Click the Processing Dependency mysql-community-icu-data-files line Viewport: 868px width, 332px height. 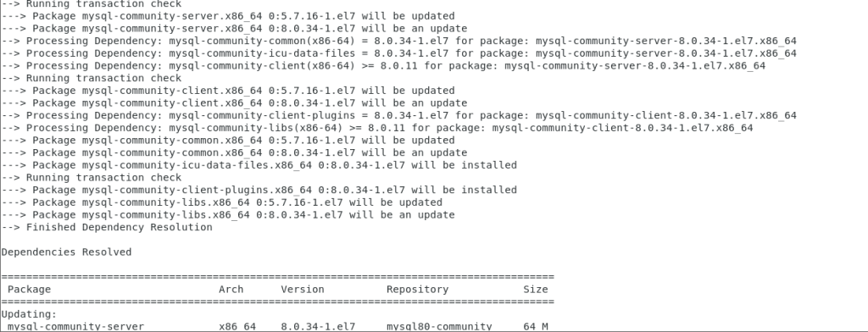click(x=398, y=53)
